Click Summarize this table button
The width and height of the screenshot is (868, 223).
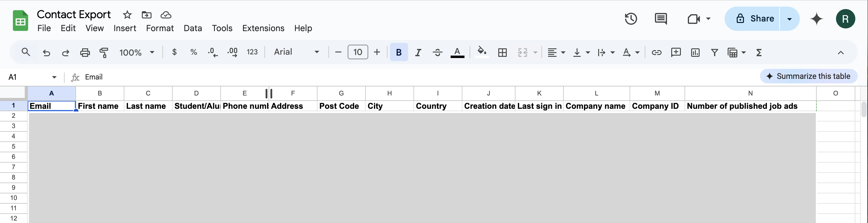808,76
